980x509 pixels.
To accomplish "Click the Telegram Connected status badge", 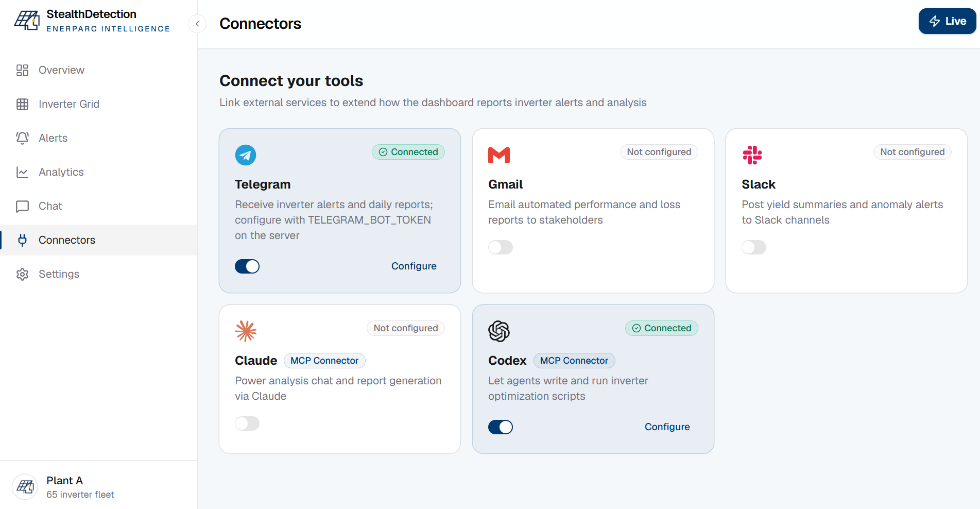I will coord(408,152).
